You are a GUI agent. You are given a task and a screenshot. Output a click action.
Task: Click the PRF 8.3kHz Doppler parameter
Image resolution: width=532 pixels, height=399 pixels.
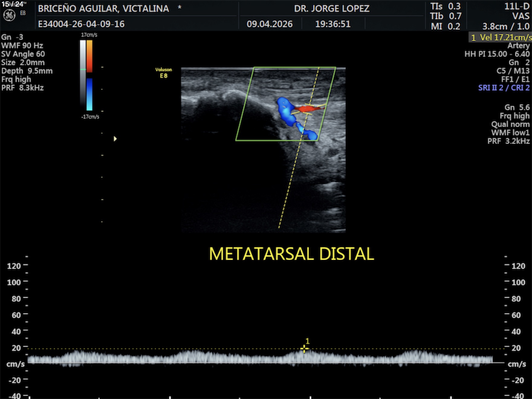click(x=23, y=88)
